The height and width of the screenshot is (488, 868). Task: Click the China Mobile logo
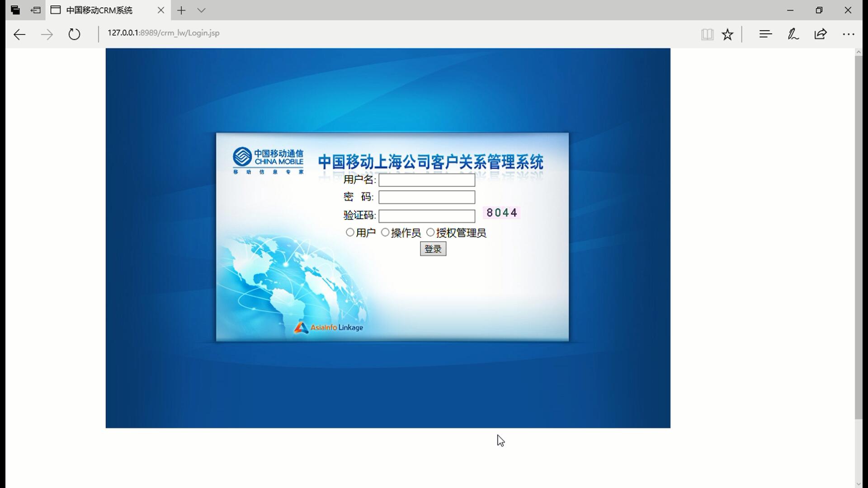tap(268, 160)
